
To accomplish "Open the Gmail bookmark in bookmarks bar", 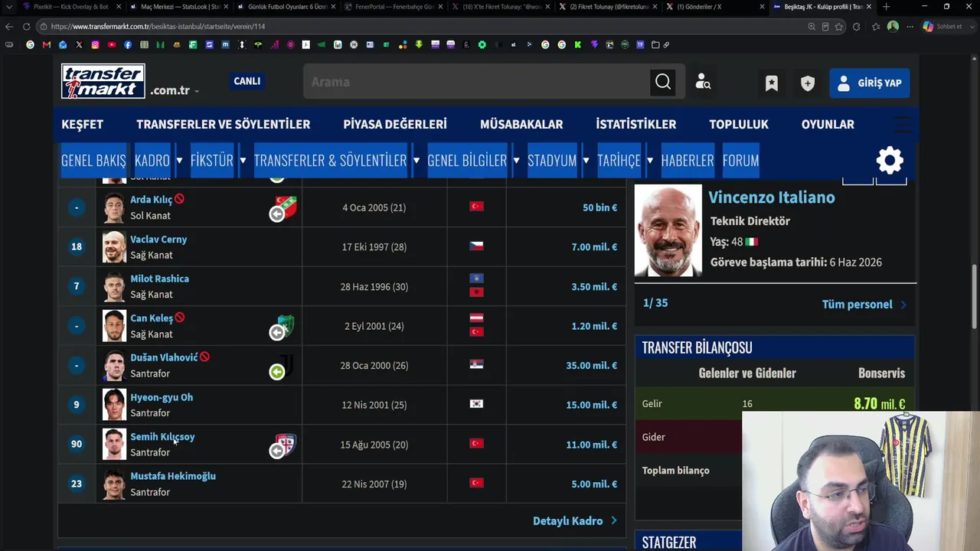I will click(x=47, y=45).
